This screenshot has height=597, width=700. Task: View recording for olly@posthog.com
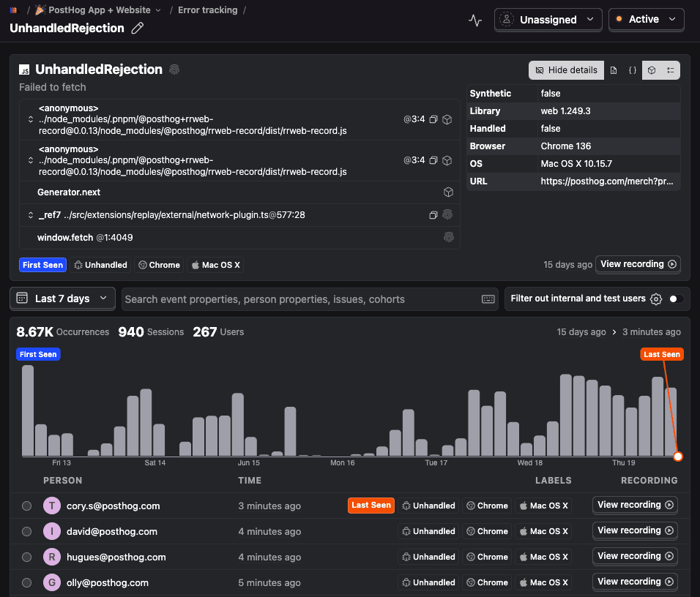pyautogui.click(x=635, y=582)
